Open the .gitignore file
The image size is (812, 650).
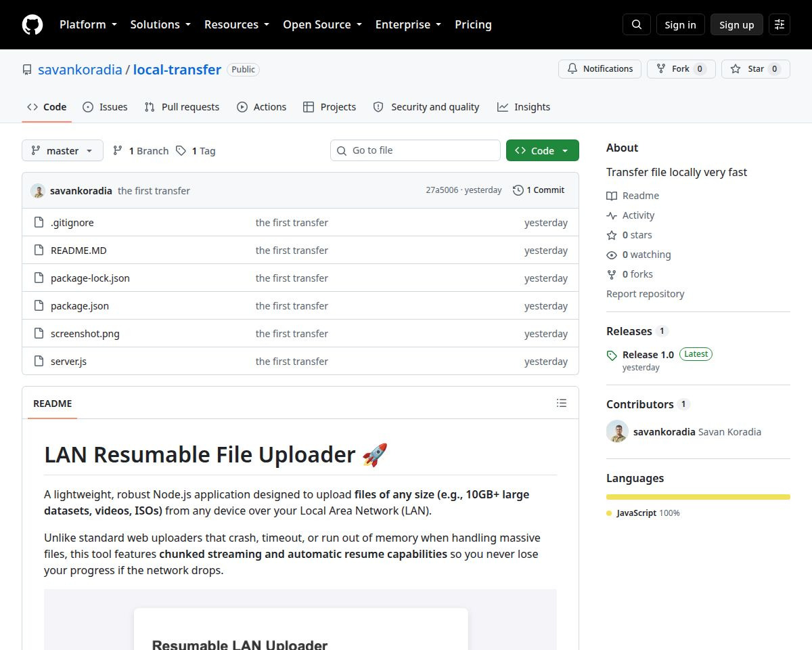72,222
